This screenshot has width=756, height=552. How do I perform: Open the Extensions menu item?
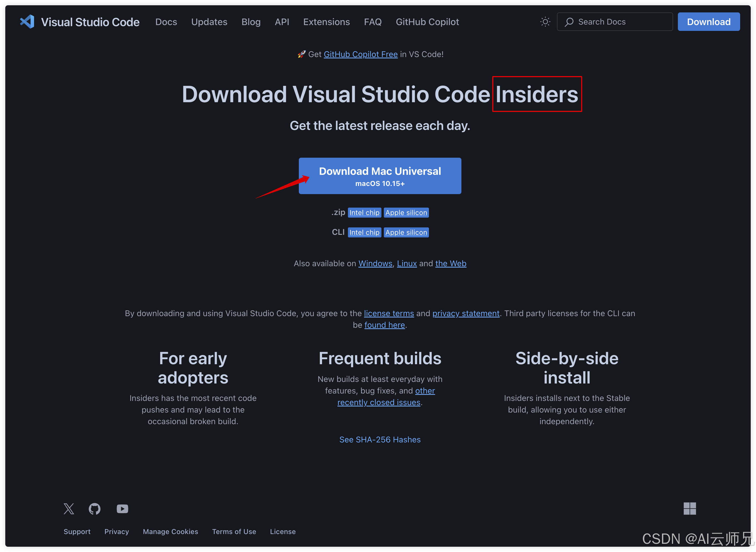coord(326,22)
